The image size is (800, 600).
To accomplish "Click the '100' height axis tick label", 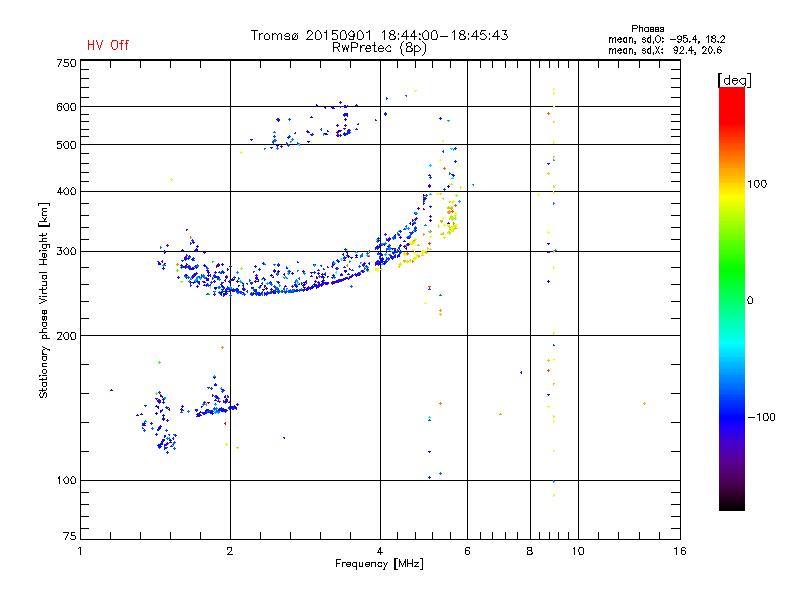I will coord(66,480).
